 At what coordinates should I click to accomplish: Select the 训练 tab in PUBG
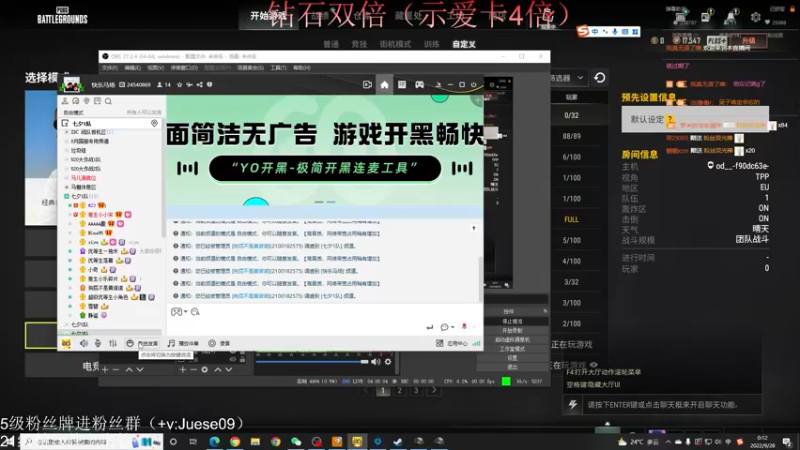(x=432, y=44)
